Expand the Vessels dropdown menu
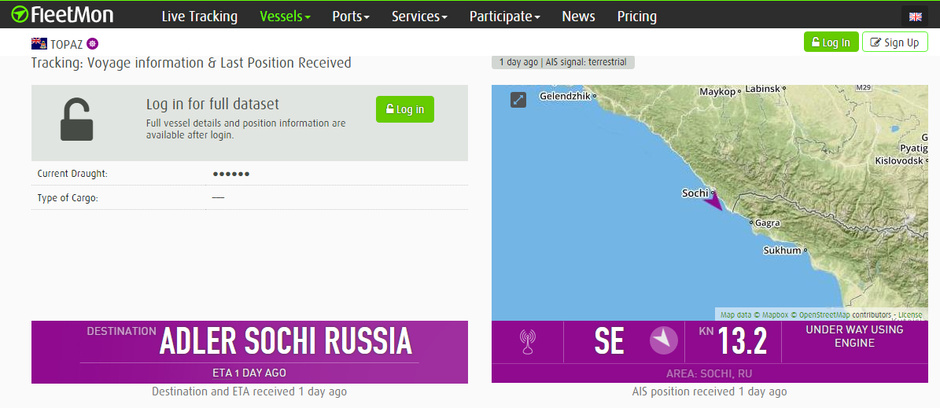 tap(285, 16)
